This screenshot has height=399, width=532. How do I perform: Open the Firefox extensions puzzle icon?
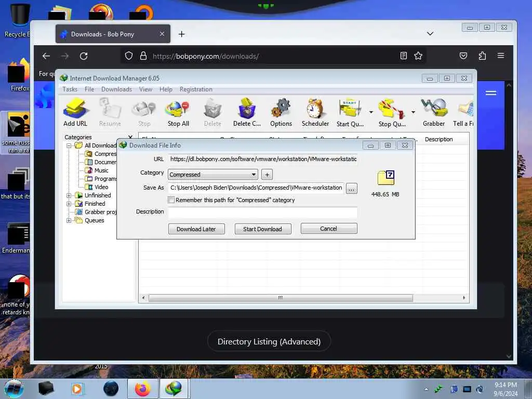(482, 56)
